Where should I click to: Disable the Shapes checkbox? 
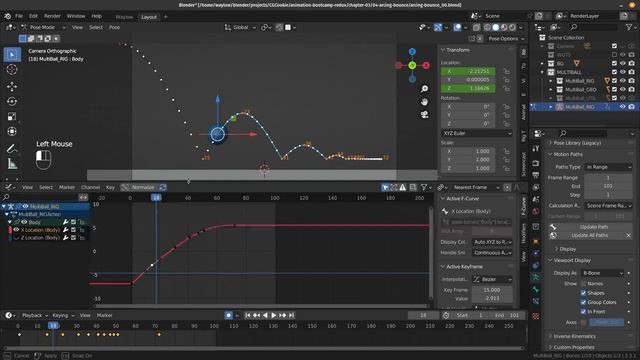(583, 293)
